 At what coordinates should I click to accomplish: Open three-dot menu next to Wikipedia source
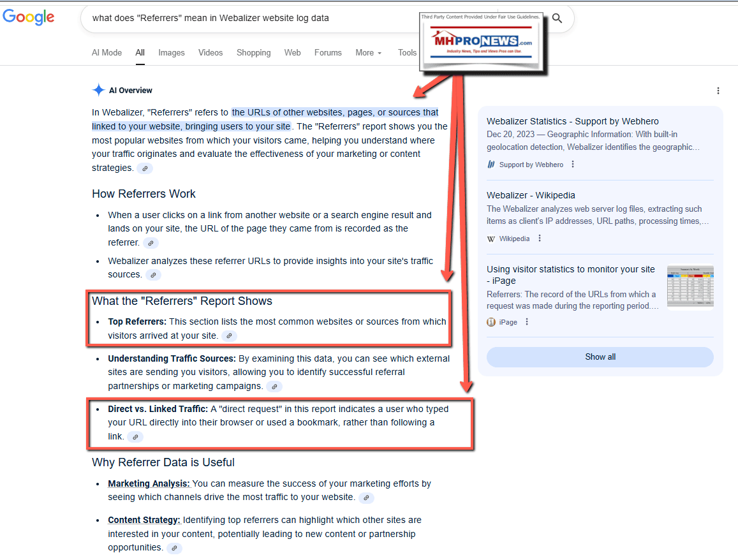[x=540, y=239]
